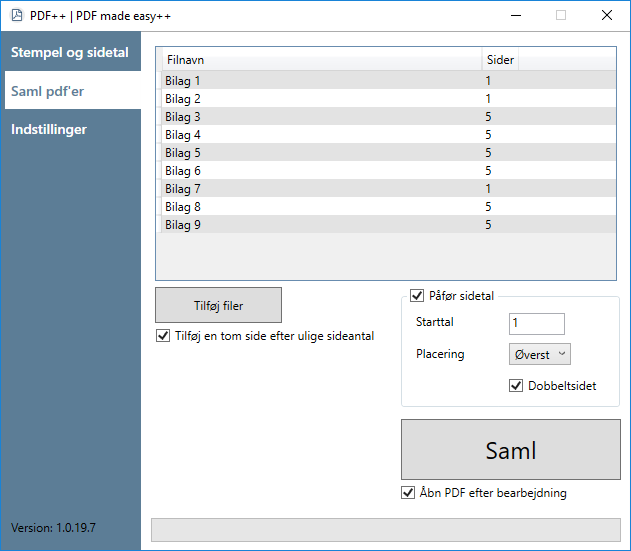
Task: Click the Sider column header
Action: 500,60
